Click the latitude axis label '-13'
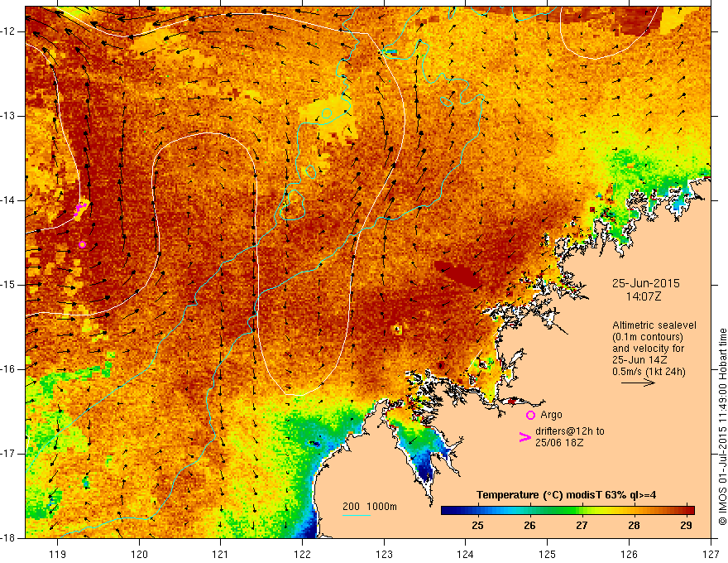Viewport: 728px width, 563px height. coord(8,116)
